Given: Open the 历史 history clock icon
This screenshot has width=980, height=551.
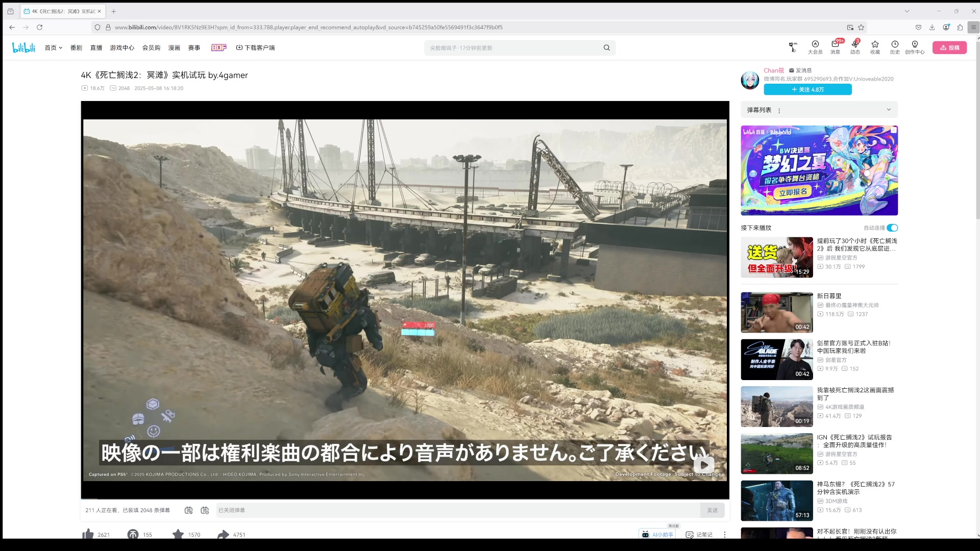Looking at the screenshot, I should pyautogui.click(x=895, y=47).
